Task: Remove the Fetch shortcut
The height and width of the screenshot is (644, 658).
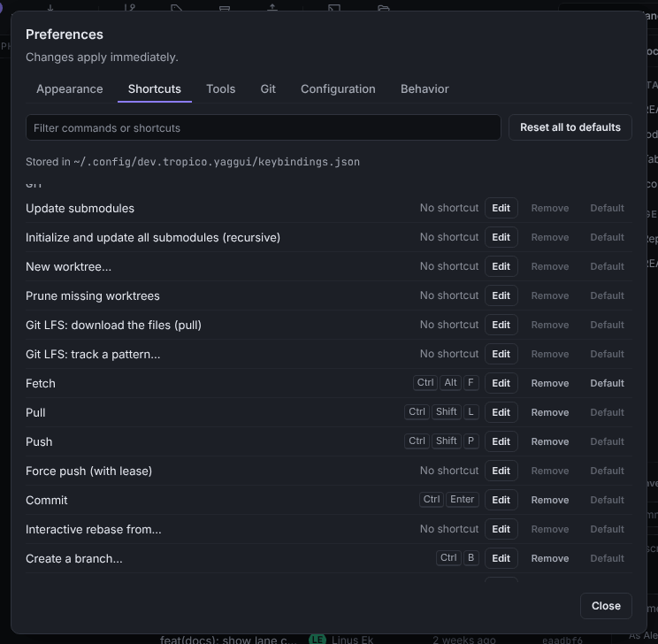Action: (x=550, y=383)
